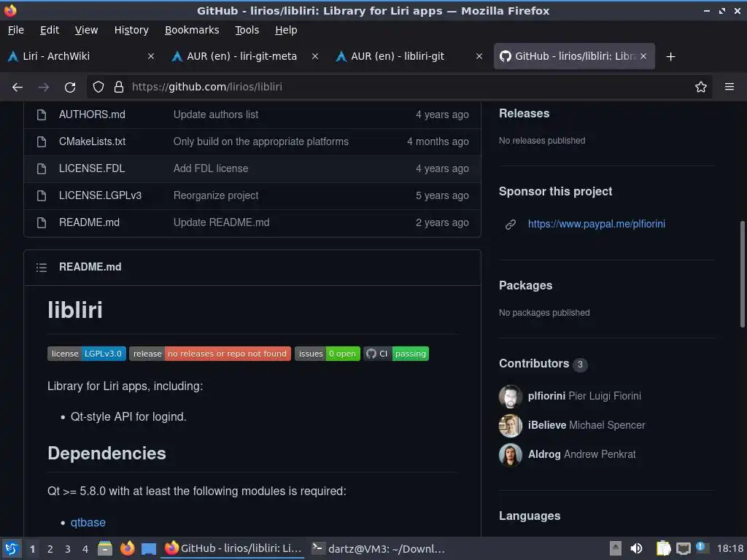
Task: Click the page vertical scrollbar thumb
Action: [742, 274]
